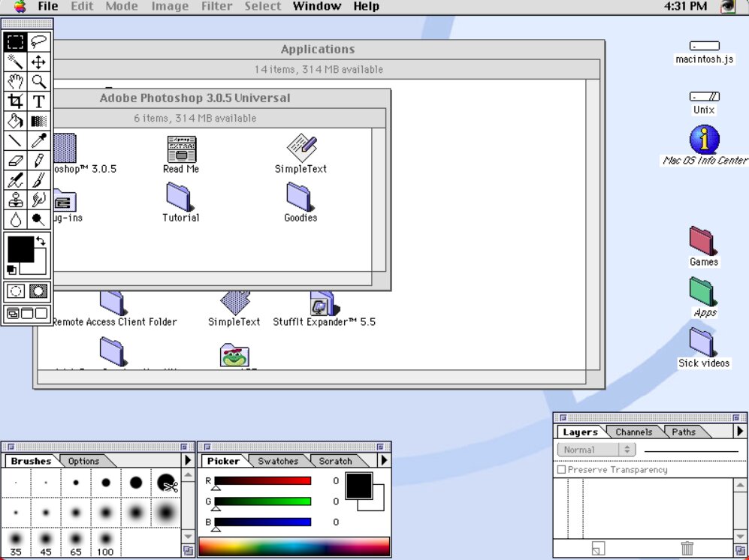Click the new layer icon in Layers palette

tap(598, 548)
